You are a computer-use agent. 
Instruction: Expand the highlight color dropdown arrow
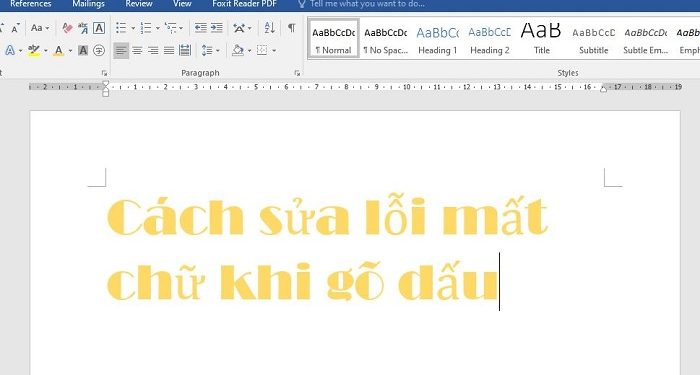pyautogui.click(x=46, y=51)
